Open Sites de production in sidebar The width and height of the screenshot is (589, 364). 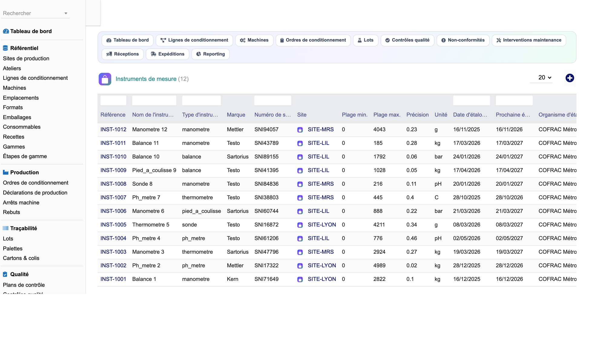tap(26, 58)
